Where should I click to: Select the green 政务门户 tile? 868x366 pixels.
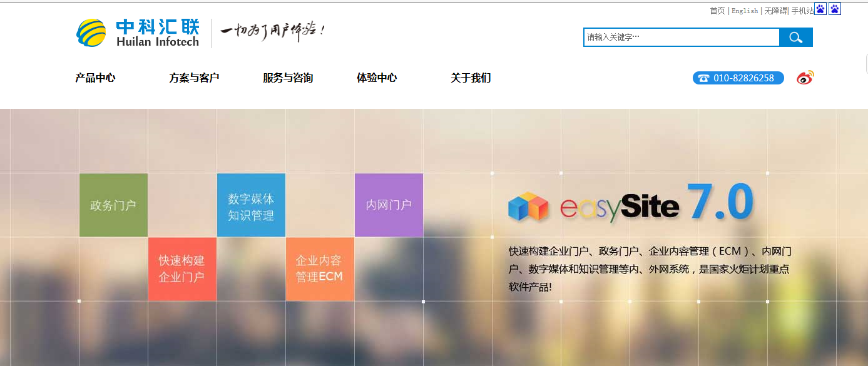(113, 205)
